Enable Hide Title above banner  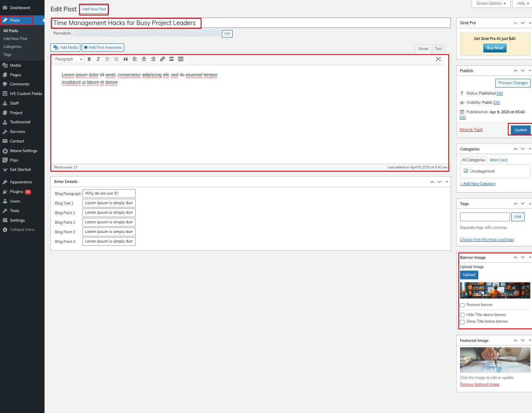point(462,315)
